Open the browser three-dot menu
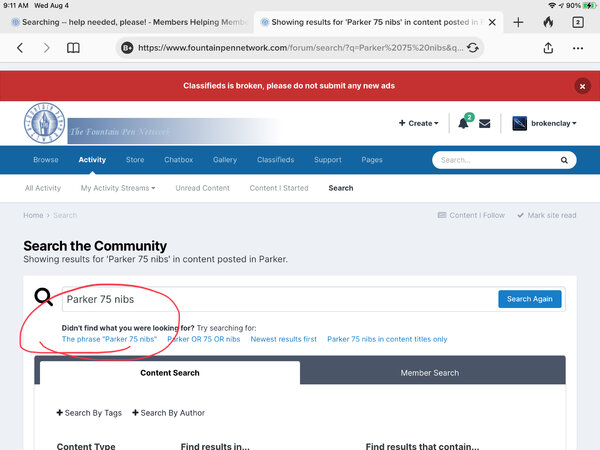The image size is (600, 450). click(x=578, y=48)
